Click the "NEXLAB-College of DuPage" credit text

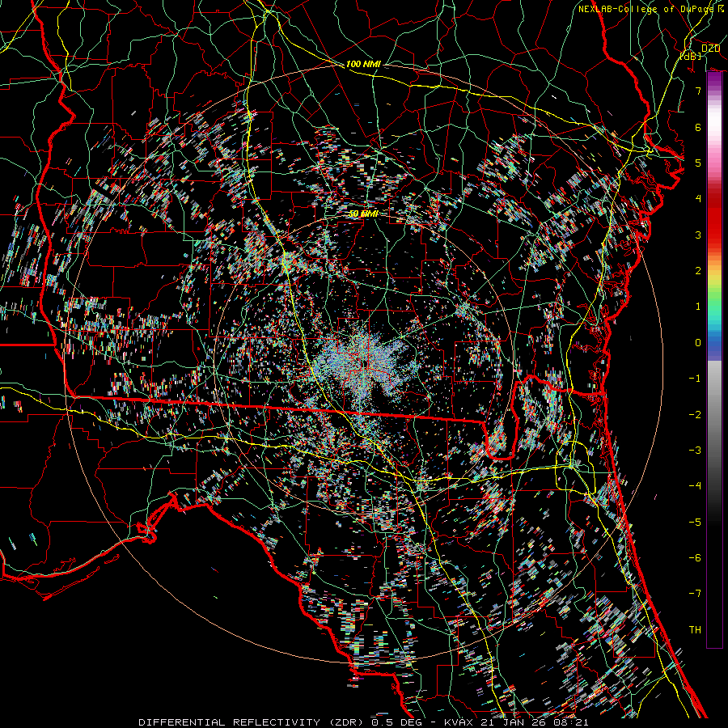pos(647,9)
